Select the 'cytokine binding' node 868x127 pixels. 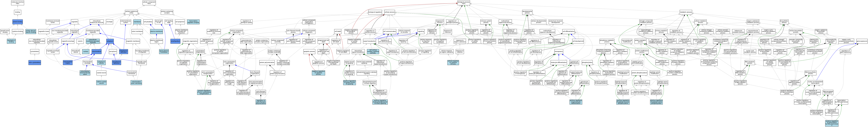pyautogui.click(x=18, y=31)
